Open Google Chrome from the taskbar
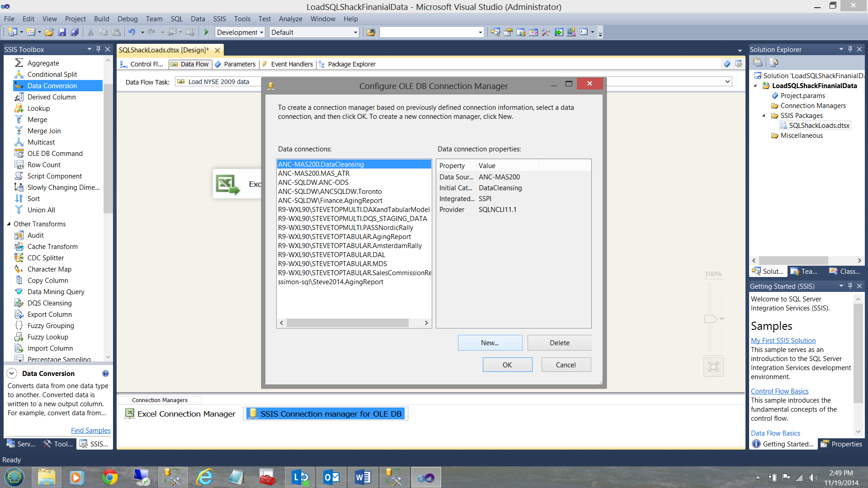Viewport: 868px width, 488px height. pos(110,477)
